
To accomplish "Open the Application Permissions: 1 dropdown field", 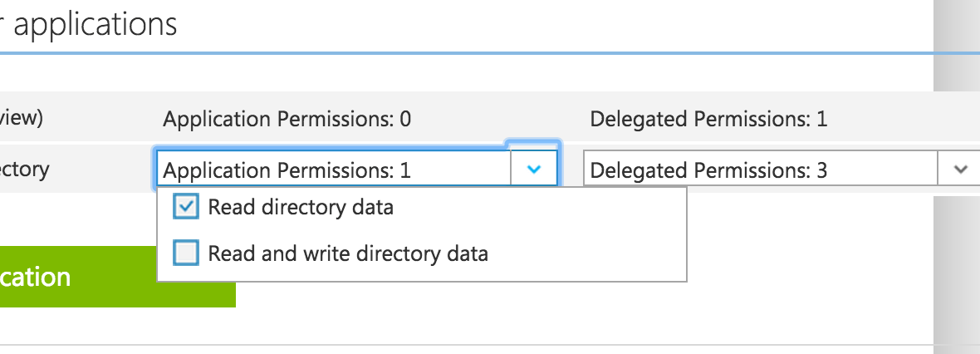I will [334, 170].
